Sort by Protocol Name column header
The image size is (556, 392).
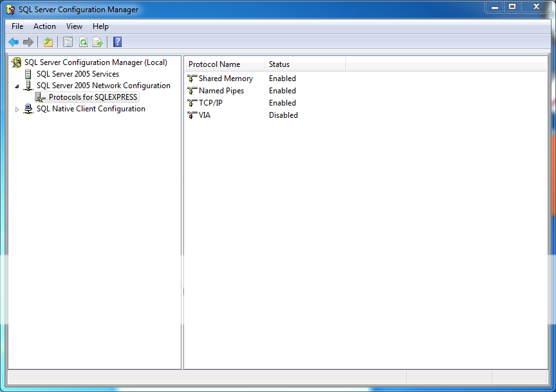point(225,64)
